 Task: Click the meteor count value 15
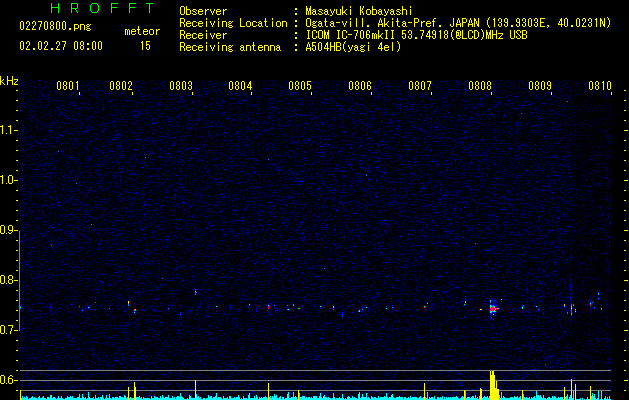(x=145, y=46)
